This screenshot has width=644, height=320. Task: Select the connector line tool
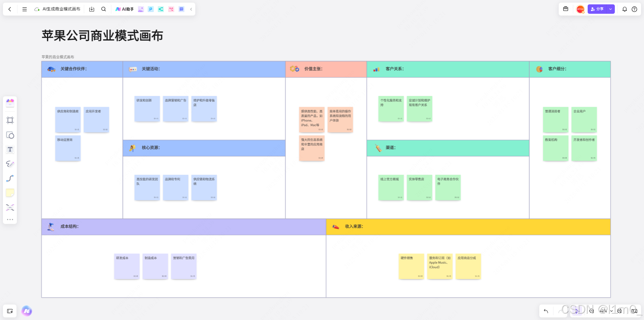click(x=10, y=178)
